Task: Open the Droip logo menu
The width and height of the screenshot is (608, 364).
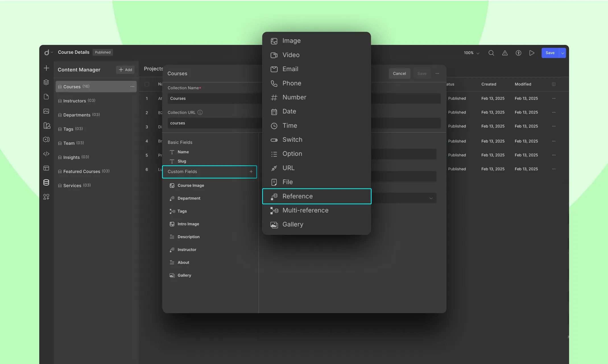Action: (x=48, y=52)
